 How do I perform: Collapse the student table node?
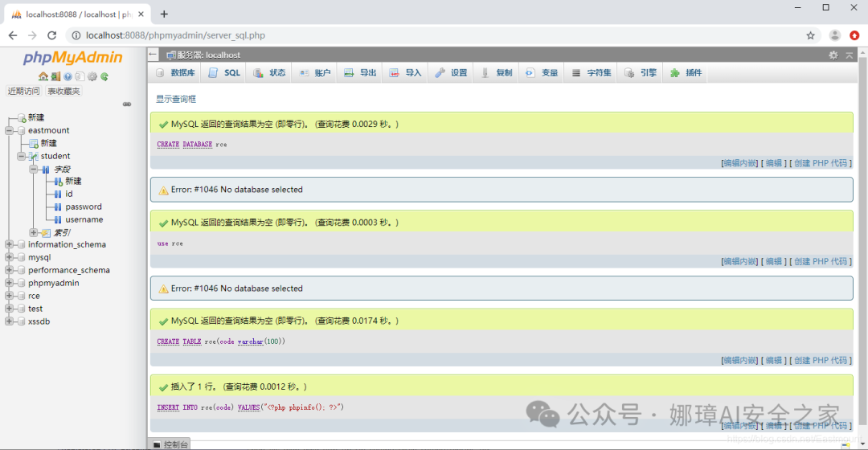pos(21,156)
